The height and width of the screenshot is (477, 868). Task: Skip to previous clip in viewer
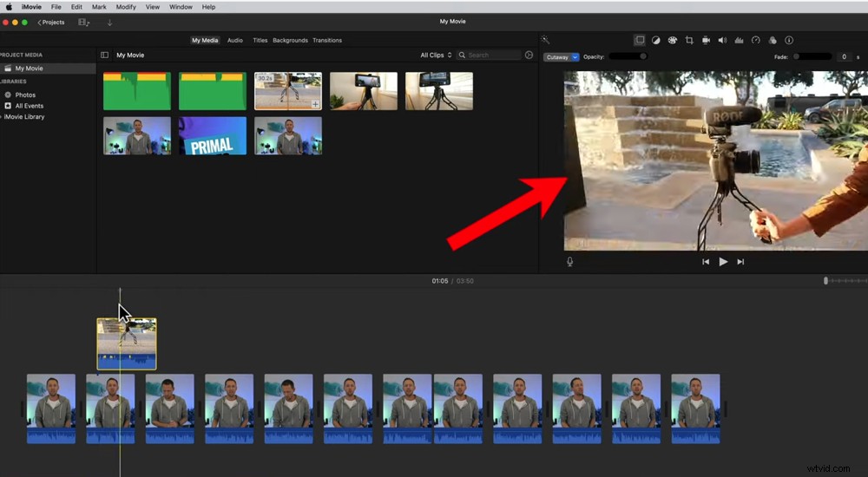coord(705,262)
